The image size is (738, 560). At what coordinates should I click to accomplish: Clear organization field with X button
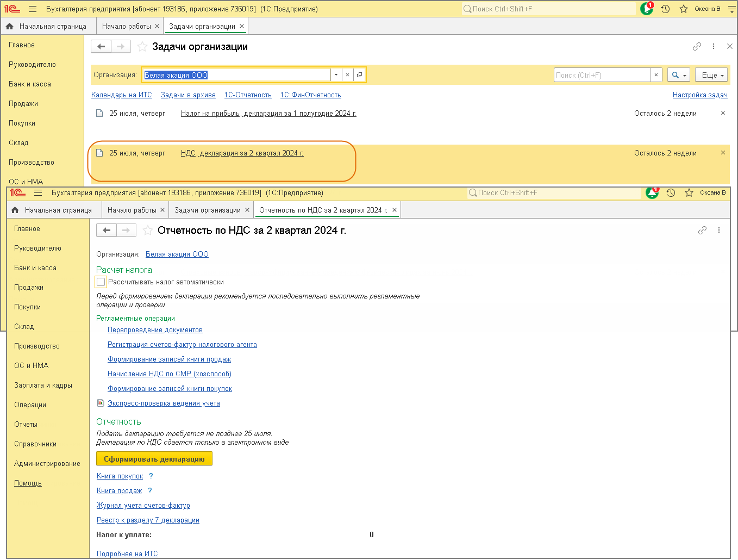tap(347, 75)
